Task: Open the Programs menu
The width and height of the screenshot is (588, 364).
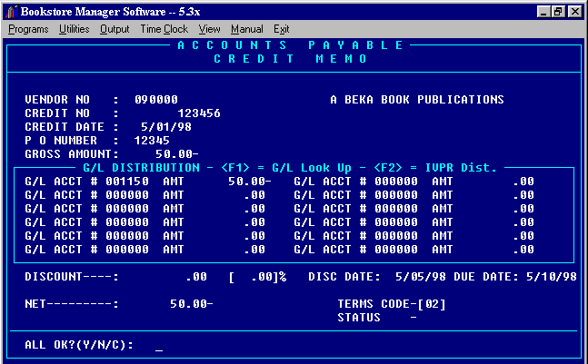Action: click(28, 29)
